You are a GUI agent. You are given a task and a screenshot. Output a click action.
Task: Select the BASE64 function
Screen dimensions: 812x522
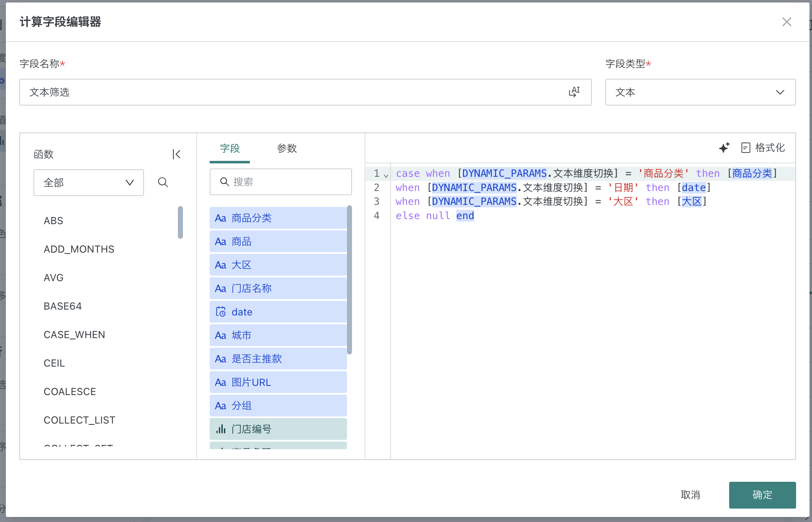pyautogui.click(x=63, y=306)
